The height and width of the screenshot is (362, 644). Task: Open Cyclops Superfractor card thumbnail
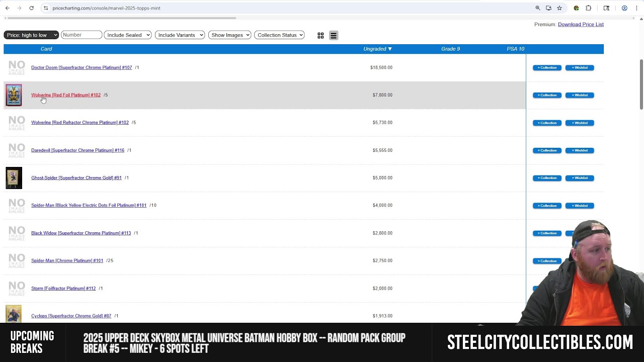[14, 314]
